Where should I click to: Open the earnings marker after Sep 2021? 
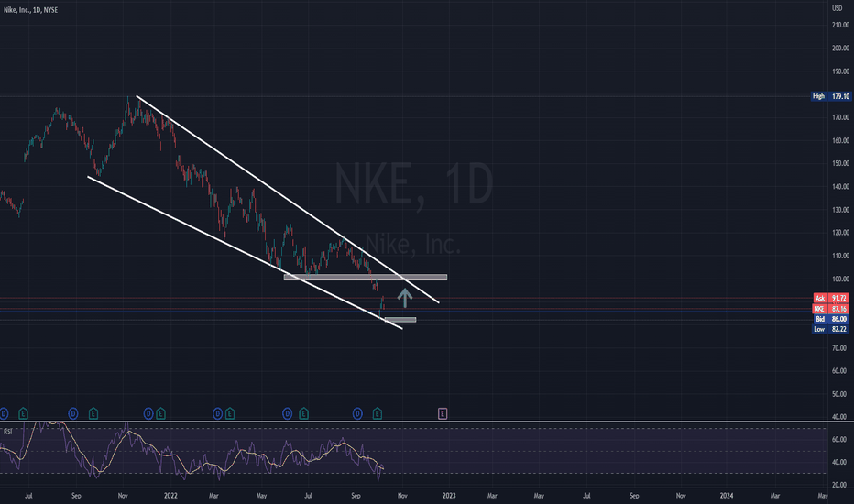[93, 413]
